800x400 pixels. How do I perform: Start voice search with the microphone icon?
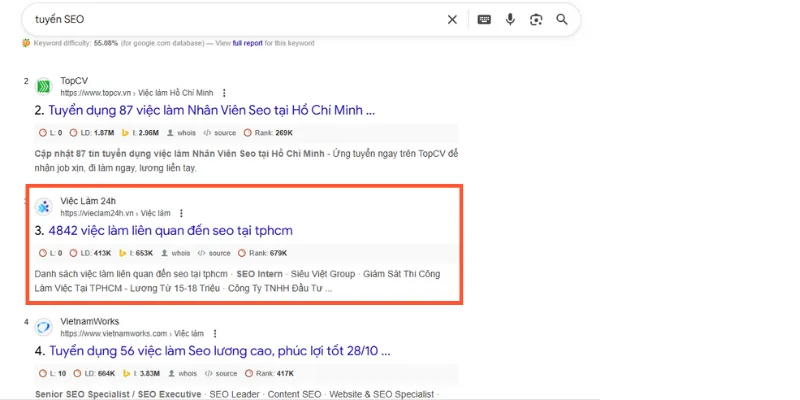(x=510, y=19)
